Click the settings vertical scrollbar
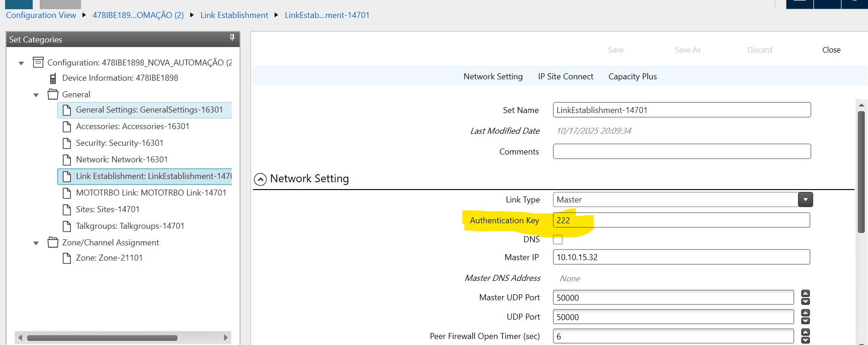 tap(861, 172)
